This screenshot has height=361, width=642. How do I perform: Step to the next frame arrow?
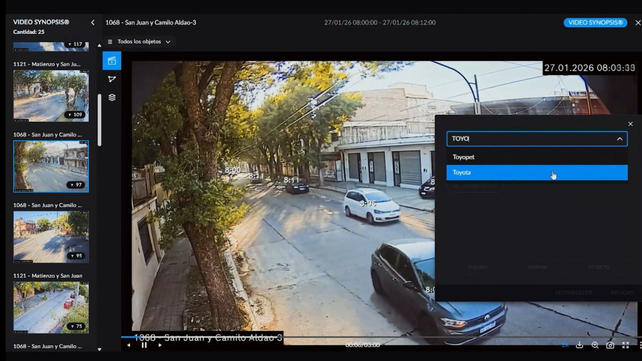click(160, 345)
